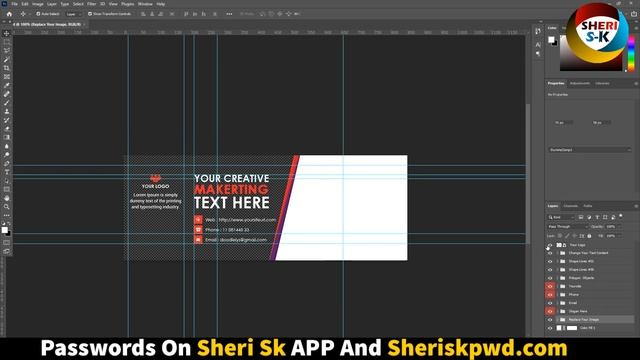Open the three-dots align options menu

(x=229, y=14)
